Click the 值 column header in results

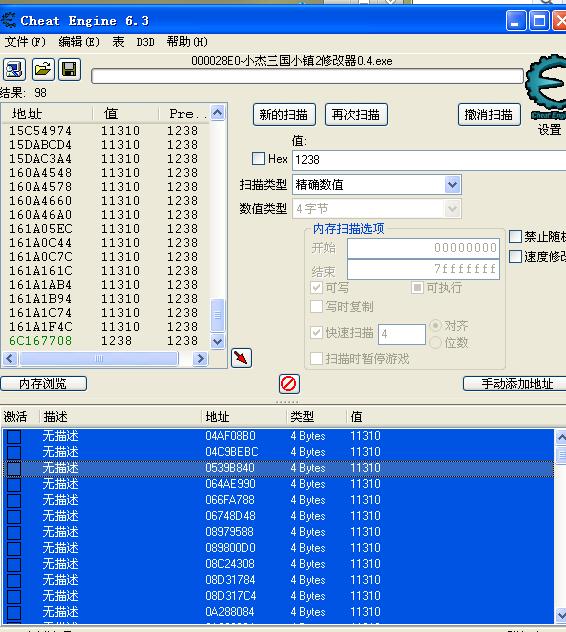click(x=125, y=113)
